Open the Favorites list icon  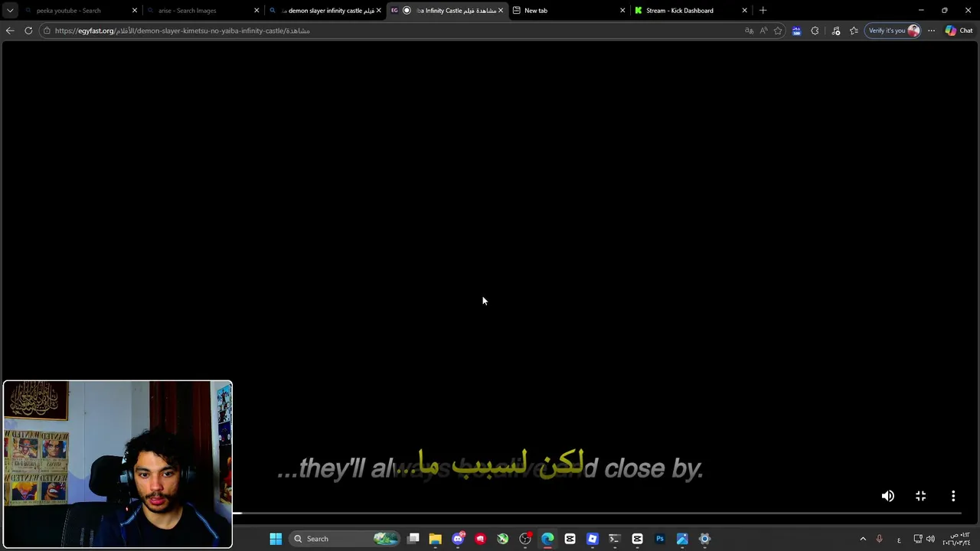[854, 31]
